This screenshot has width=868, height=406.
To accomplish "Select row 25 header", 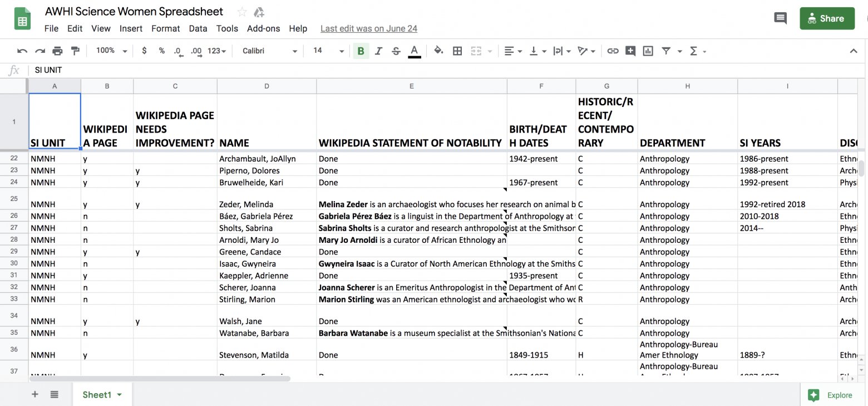I will click(14, 198).
